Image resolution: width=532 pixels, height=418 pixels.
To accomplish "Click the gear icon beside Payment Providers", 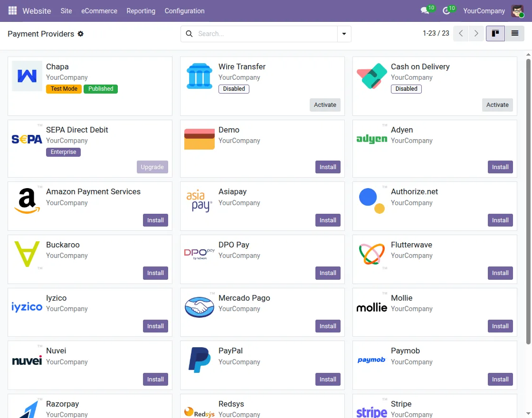I will [x=81, y=34].
